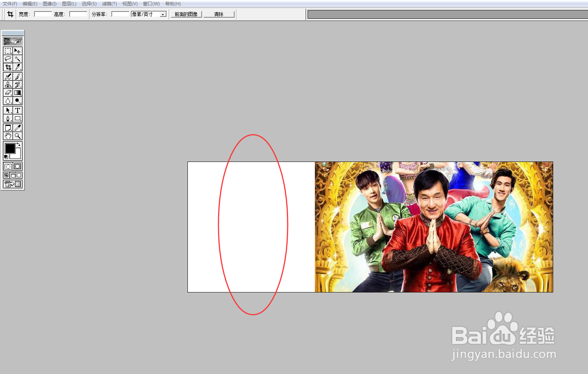Click the crop icon in the options bar
The image size is (588, 374).
point(10,14)
